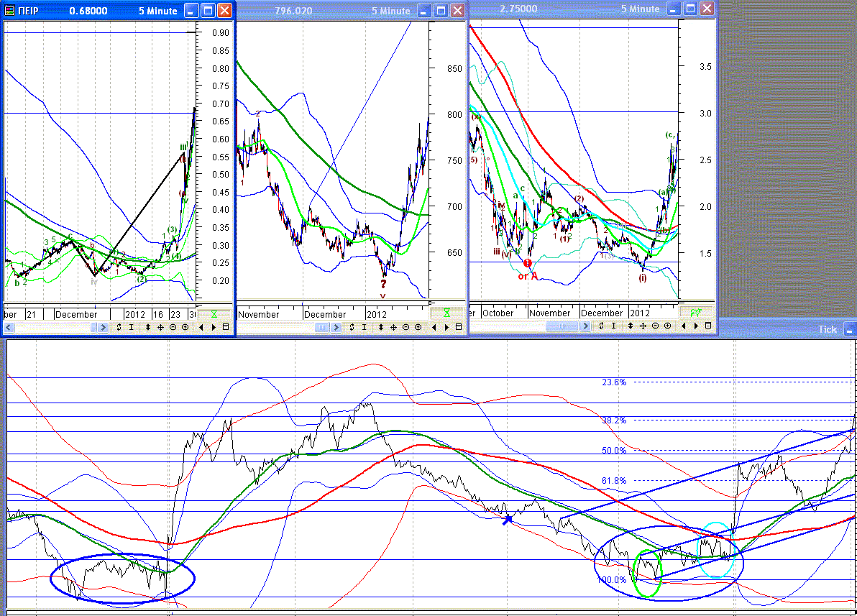Open the list panel icon in ΠΕΙΡ window
The image size is (857, 616).
(x=226, y=327)
